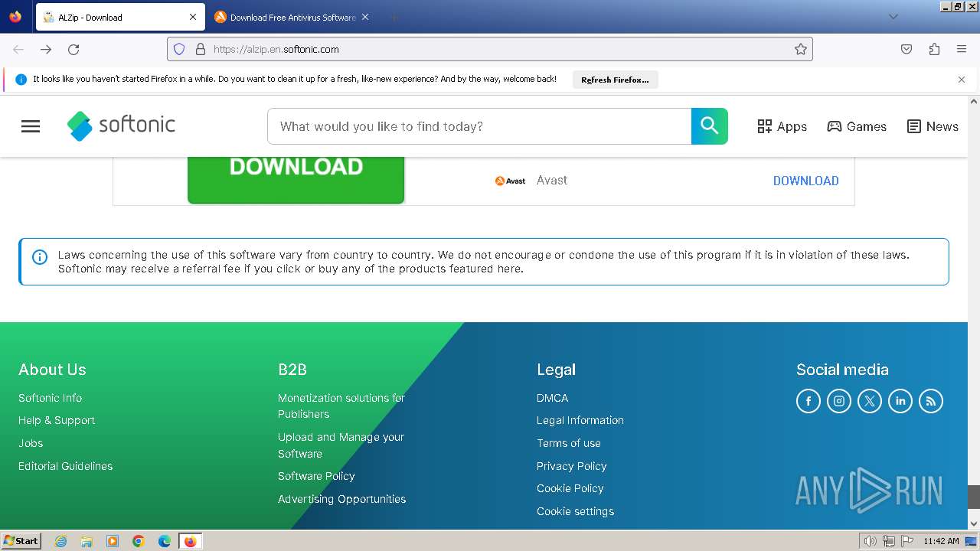Click the magnifier search button
980x551 pixels.
coord(710,126)
